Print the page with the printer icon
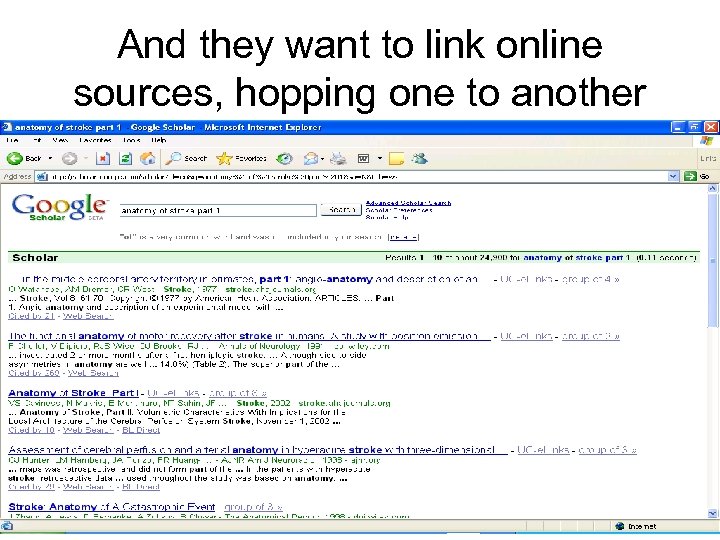Screen dimensions: 720x540 click(x=338, y=159)
